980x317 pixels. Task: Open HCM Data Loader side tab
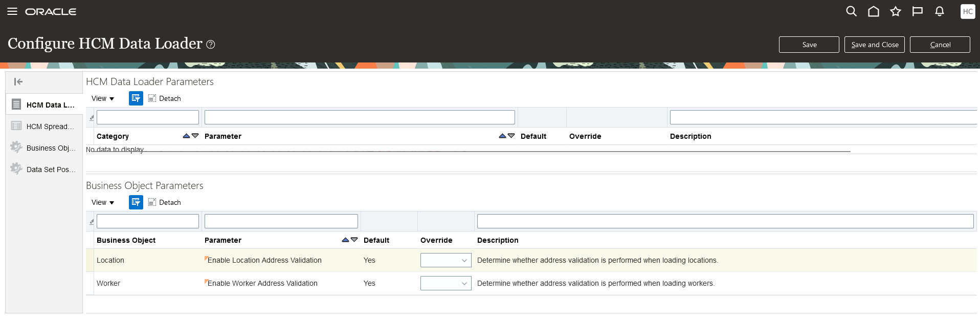click(x=44, y=104)
